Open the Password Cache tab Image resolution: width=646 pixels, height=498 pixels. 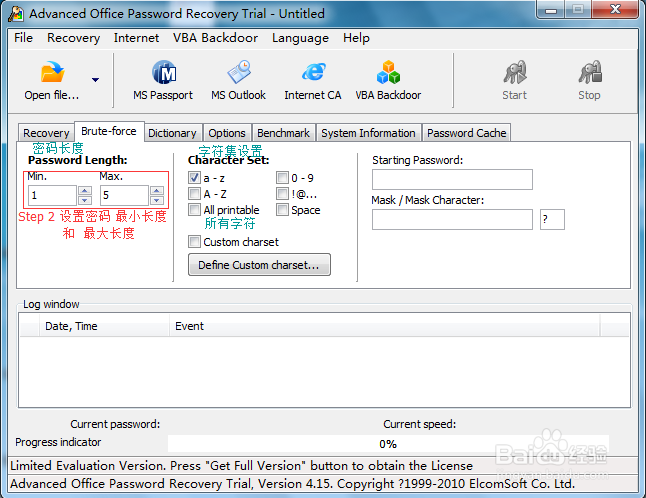coord(466,133)
